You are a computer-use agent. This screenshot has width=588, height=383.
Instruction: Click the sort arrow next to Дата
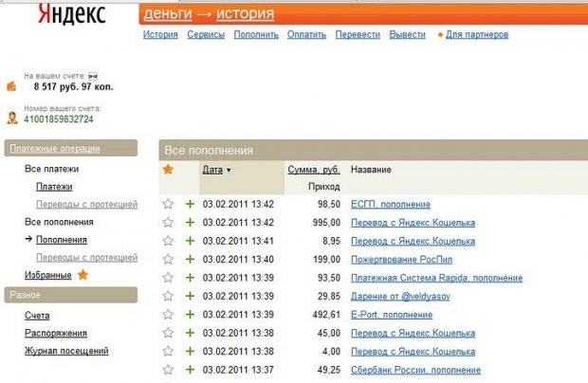click(229, 170)
